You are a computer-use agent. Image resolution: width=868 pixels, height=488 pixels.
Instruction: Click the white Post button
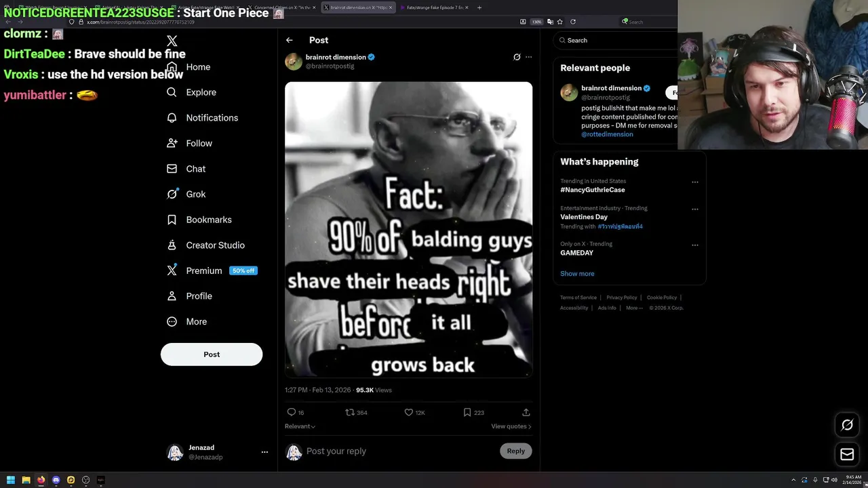(x=212, y=354)
